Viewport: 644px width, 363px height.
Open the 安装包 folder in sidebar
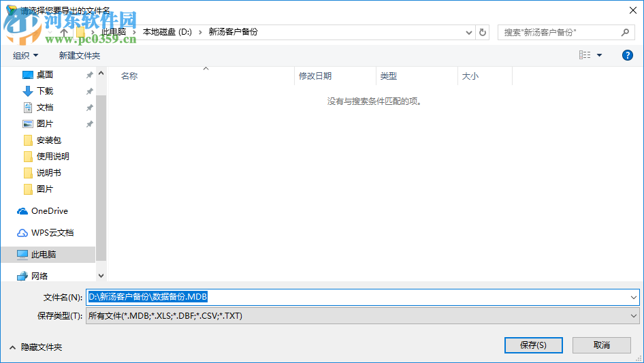point(48,140)
